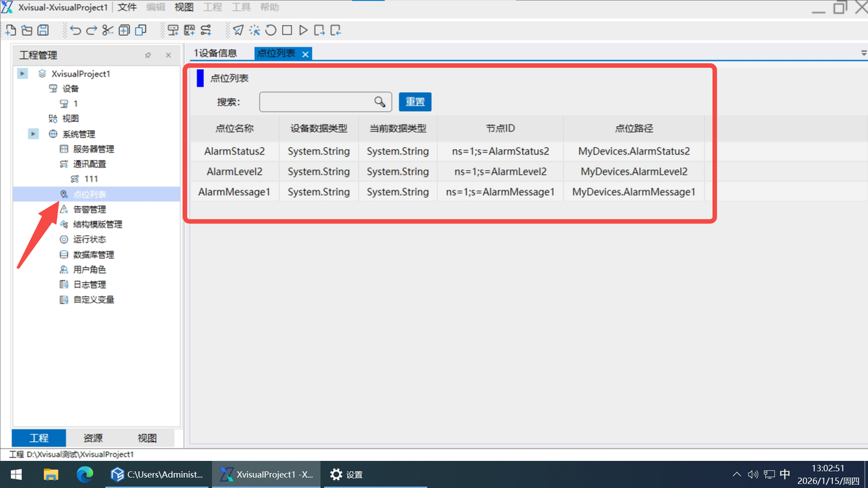
Task: Click the magic wand sparkle toolbar icon
Action: (x=254, y=30)
